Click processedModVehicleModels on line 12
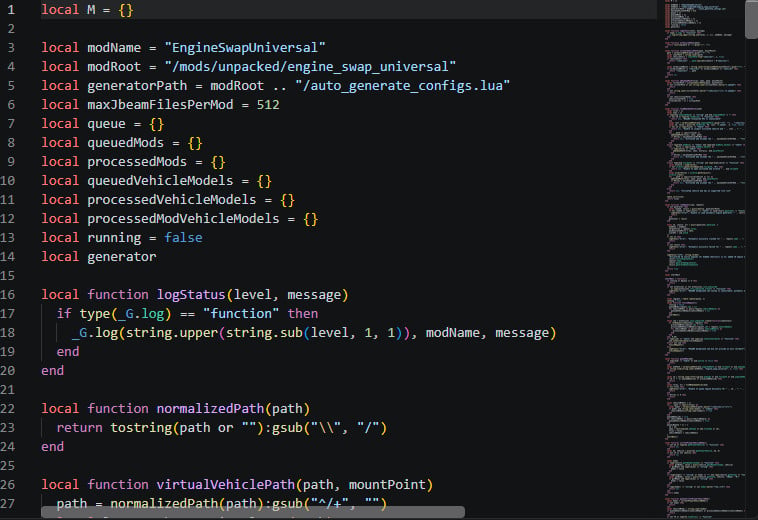Viewport: 758px width, 520px height. point(183,219)
